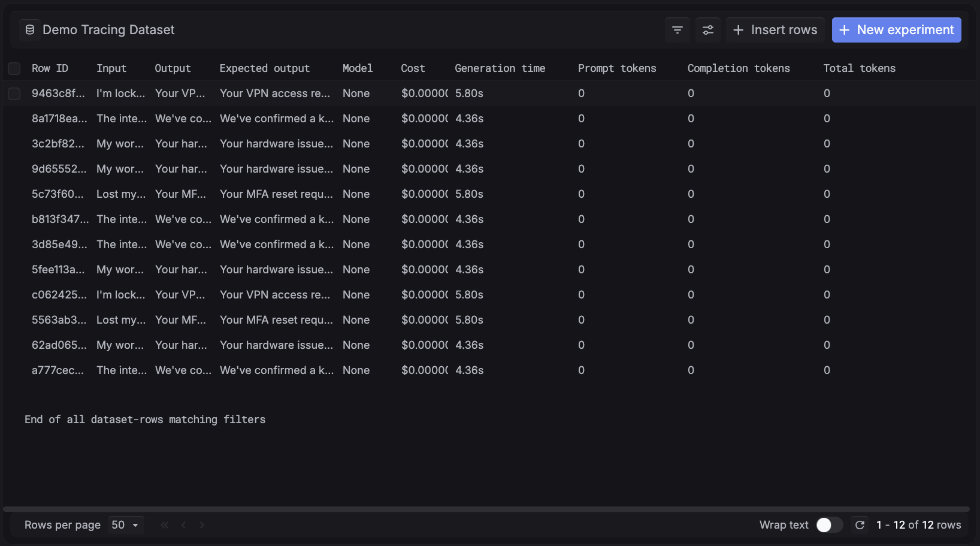
Task: Open the column display settings icon
Action: (708, 30)
